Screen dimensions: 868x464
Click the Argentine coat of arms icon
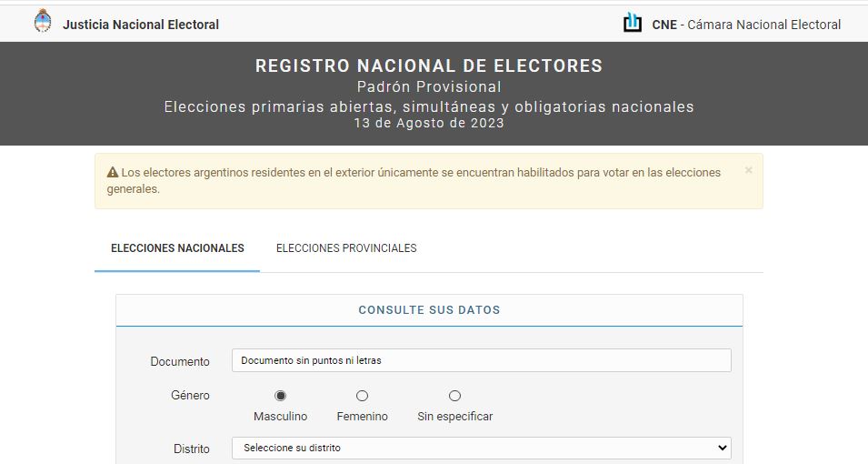(x=43, y=21)
